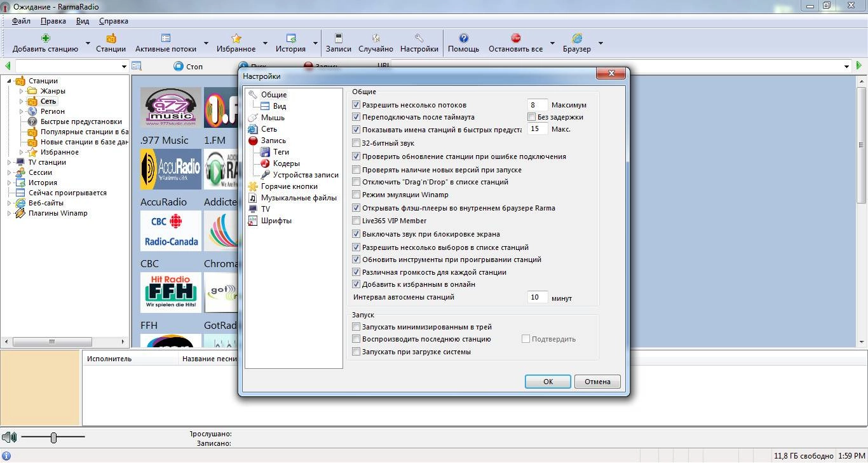Open the Настройки wrench toolbar icon

pyautogui.click(x=419, y=38)
